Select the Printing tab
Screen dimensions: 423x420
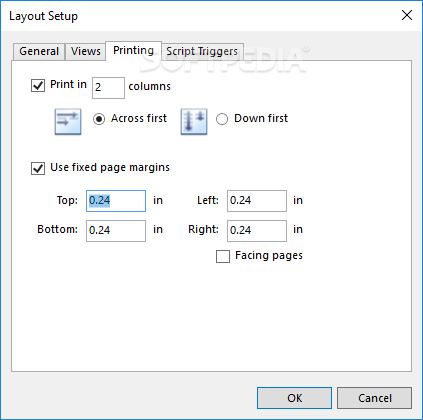pyautogui.click(x=134, y=50)
